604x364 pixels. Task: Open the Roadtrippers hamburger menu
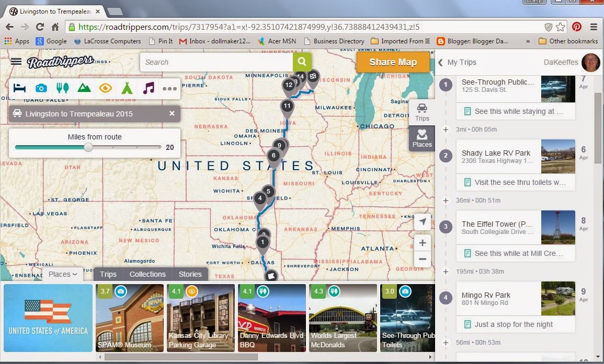point(16,62)
